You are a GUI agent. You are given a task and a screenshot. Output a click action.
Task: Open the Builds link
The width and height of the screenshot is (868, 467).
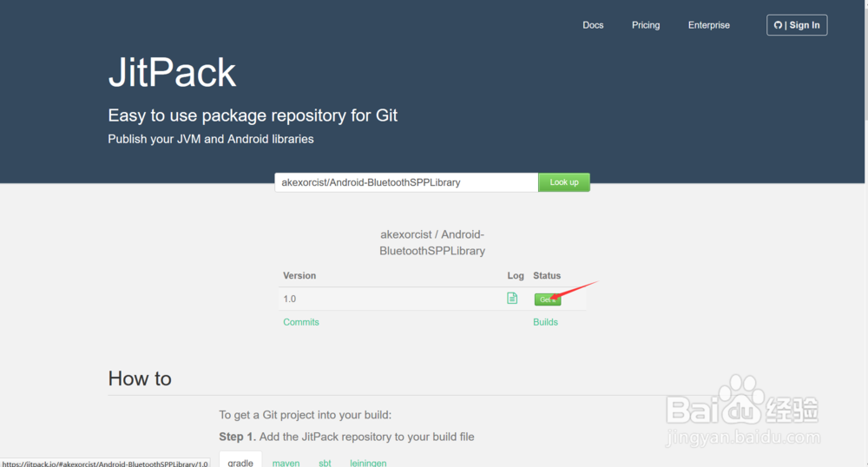[545, 322]
